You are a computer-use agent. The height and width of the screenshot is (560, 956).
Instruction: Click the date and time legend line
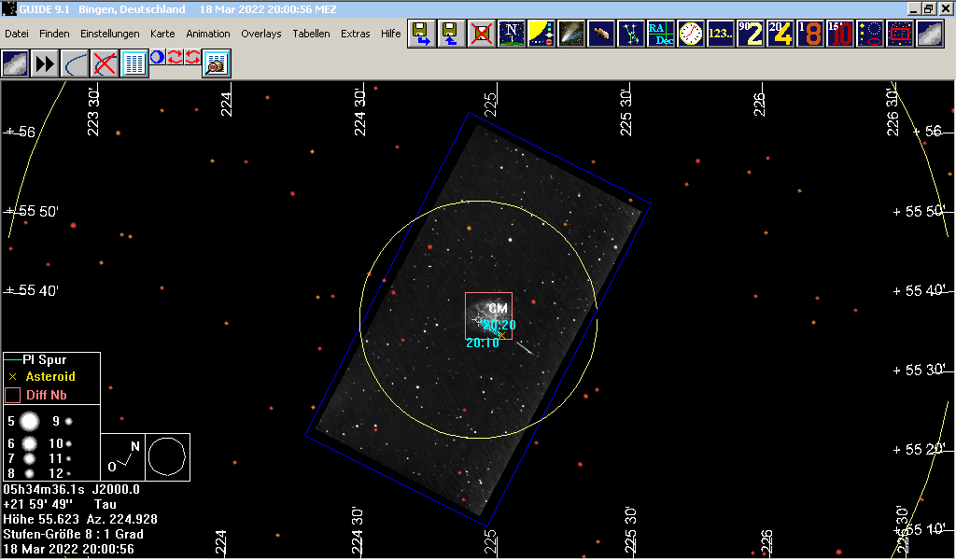coord(68,550)
